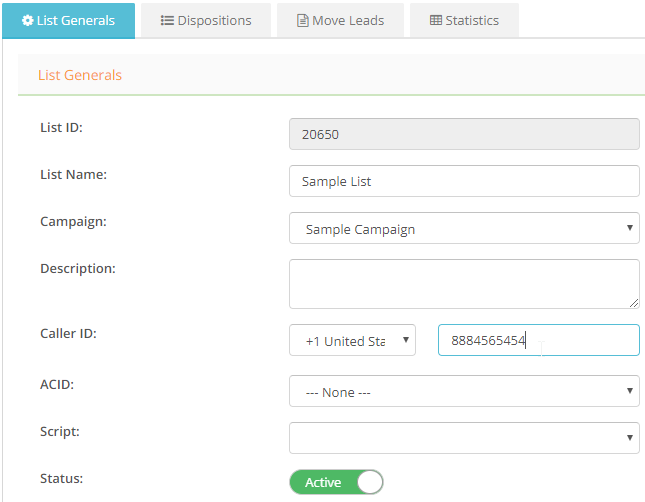The image size is (645, 502).
Task: Click the gear icon on List Generals tab
Action: tap(28, 21)
